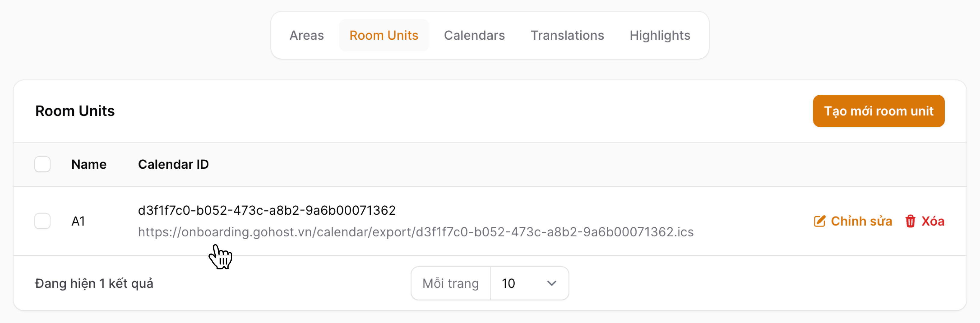Check the checkbox for room unit A1
Viewport: 980px width, 323px height.
[x=42, y=221]
